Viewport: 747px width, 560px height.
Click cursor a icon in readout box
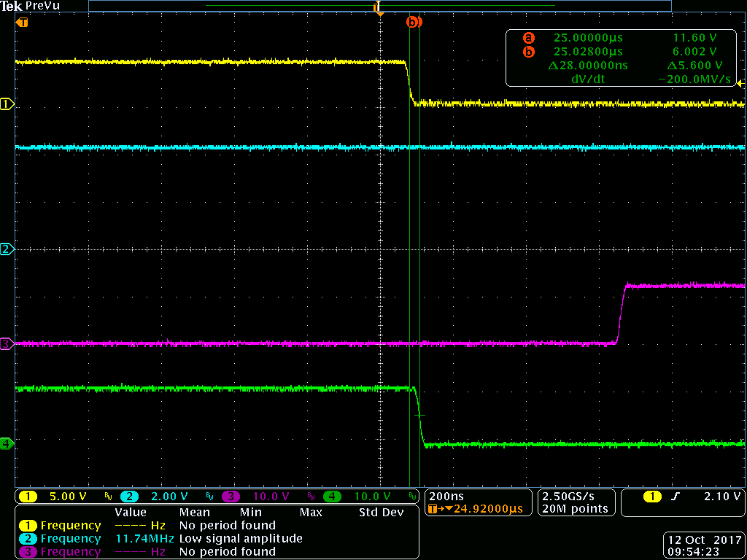[529, 38]
